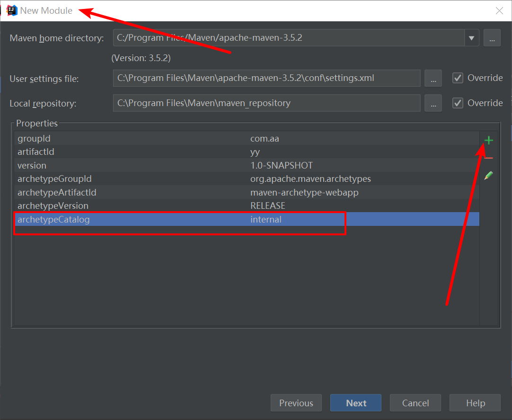Screen dimensions: 512x420
Task: Click the pencil edit property icon
Action: [488, 176]
